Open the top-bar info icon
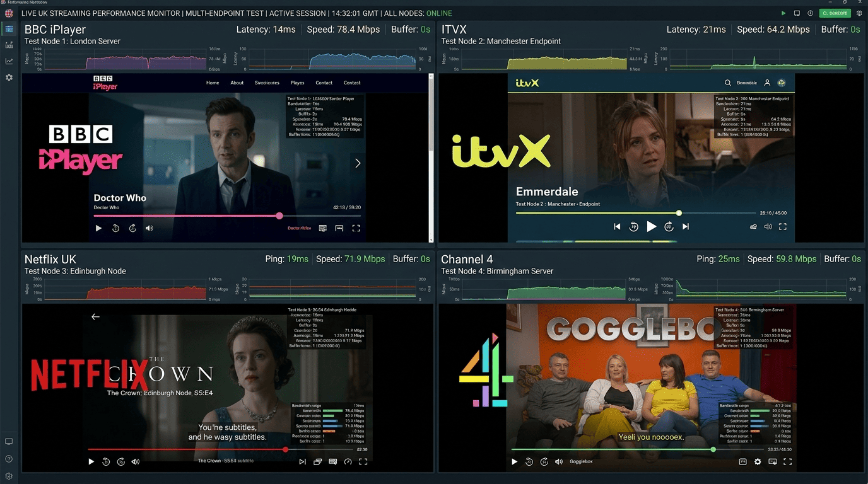This screenshot has width=868, height=484. [x=811, y=13]
